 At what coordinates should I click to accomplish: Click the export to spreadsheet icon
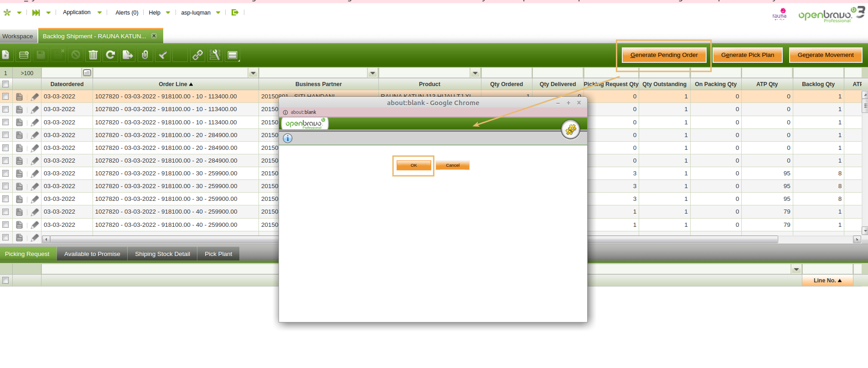click(x=128, y=55)
